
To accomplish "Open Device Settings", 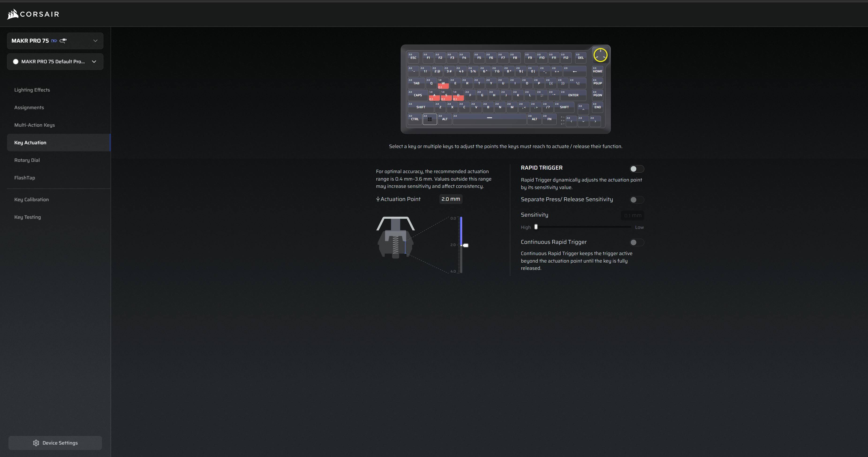I will 55,443.
